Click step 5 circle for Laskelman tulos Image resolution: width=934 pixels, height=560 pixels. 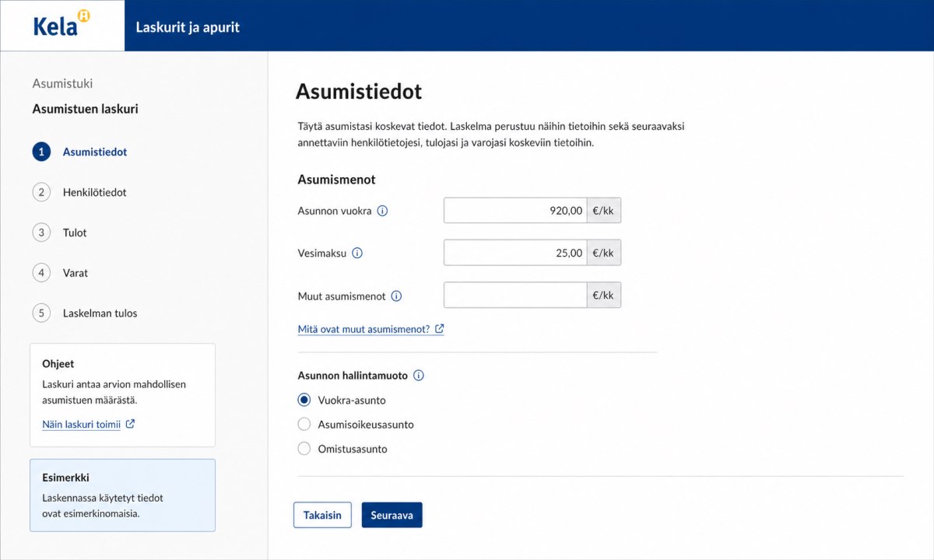(41, 313)
